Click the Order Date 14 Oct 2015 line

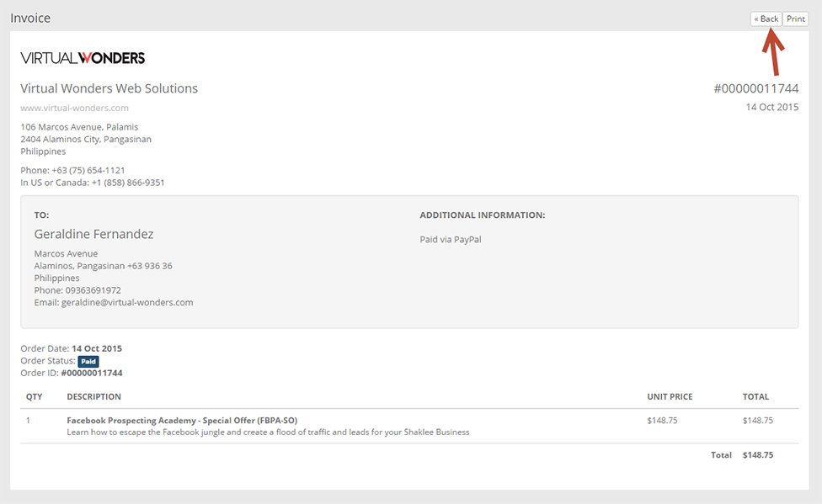(72, 348)
